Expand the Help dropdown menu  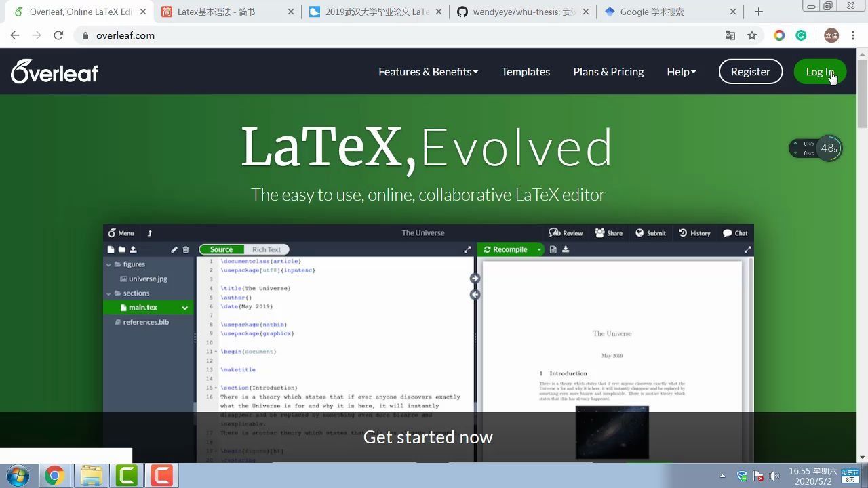pyautogui.click(x=681, y=71)
